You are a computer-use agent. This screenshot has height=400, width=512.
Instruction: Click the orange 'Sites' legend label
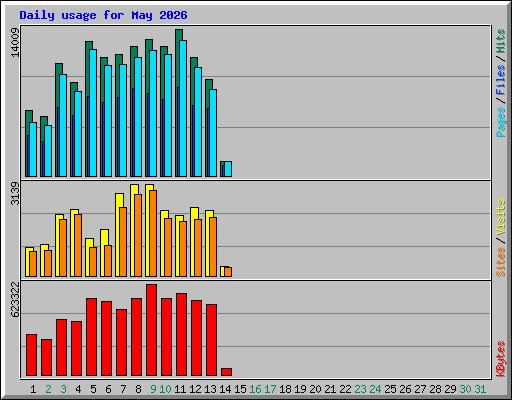pos(501,262)
